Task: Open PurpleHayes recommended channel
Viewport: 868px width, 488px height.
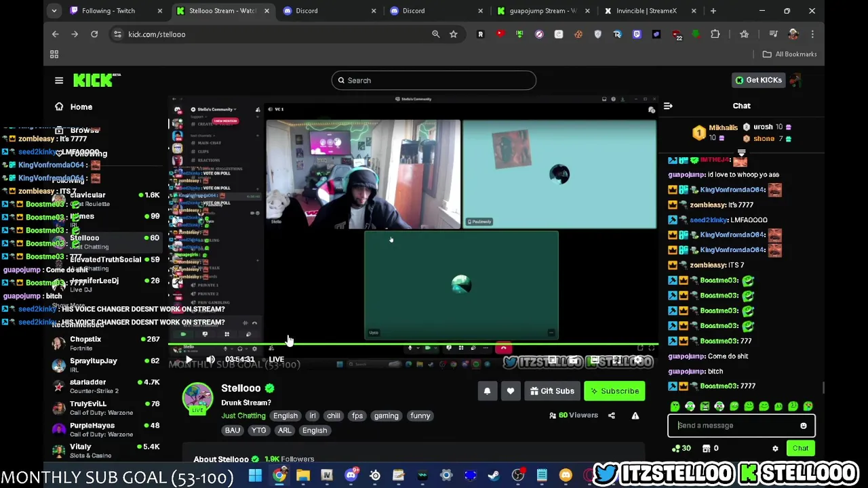Action: click(x=105, y=430)
